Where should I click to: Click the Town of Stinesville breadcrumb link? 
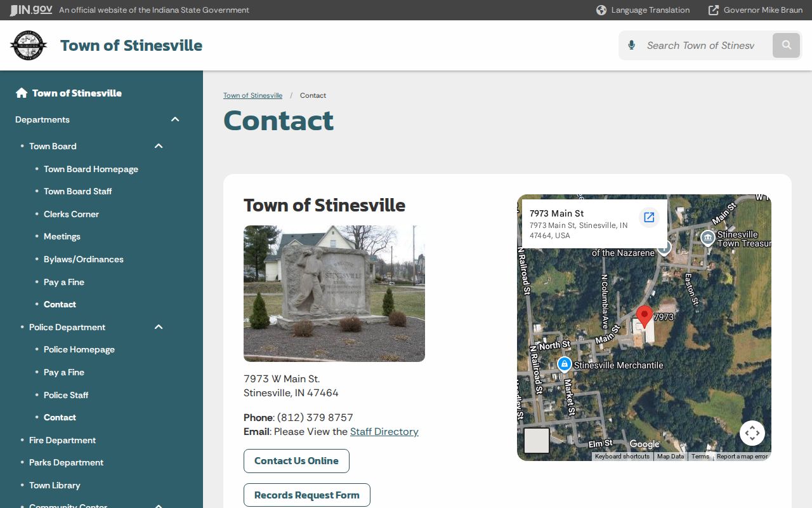point(252,95)
